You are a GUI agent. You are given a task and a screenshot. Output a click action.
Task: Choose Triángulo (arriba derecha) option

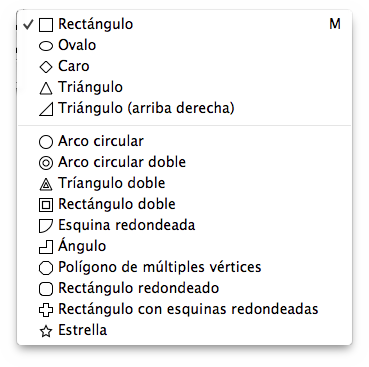tap(184, 108)
